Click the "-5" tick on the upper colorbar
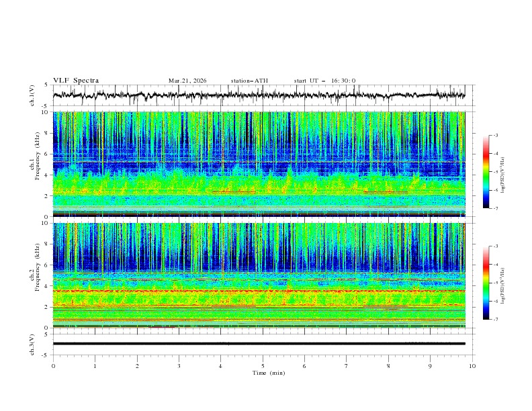The image size is (532, 411). coord(496,172)
